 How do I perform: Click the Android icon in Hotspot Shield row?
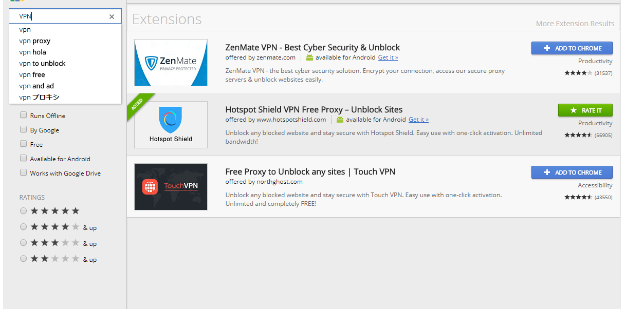click(340, 120)
